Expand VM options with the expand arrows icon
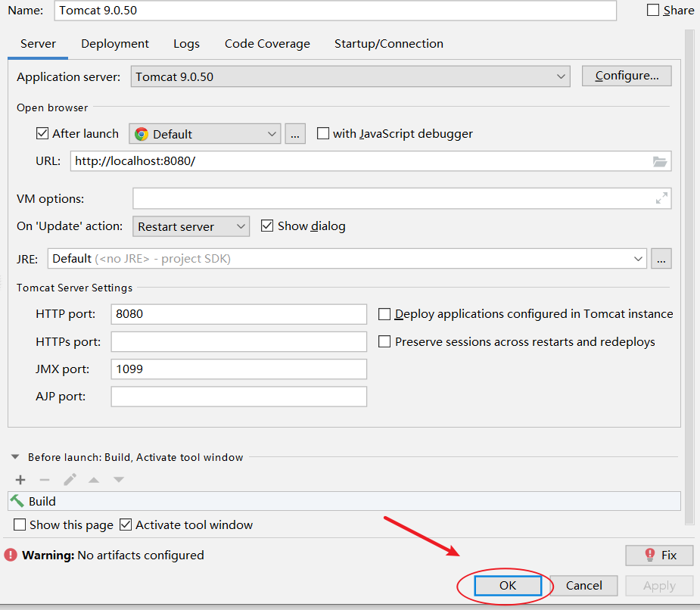The height and width of the screenshot is (610, 700). click(661, 198)
